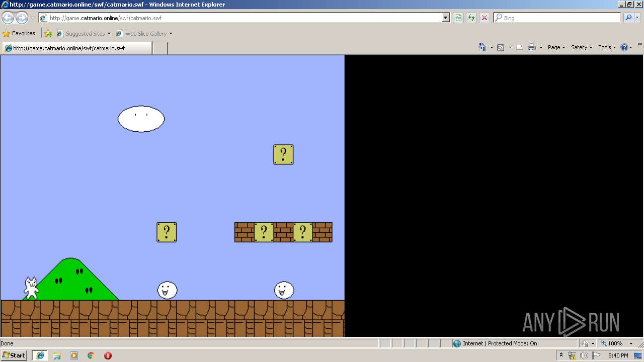This screenshot has width=644, height=362.
Task: Launch Windows Media Player taskbar icon
Action: [x=74, y=355]
